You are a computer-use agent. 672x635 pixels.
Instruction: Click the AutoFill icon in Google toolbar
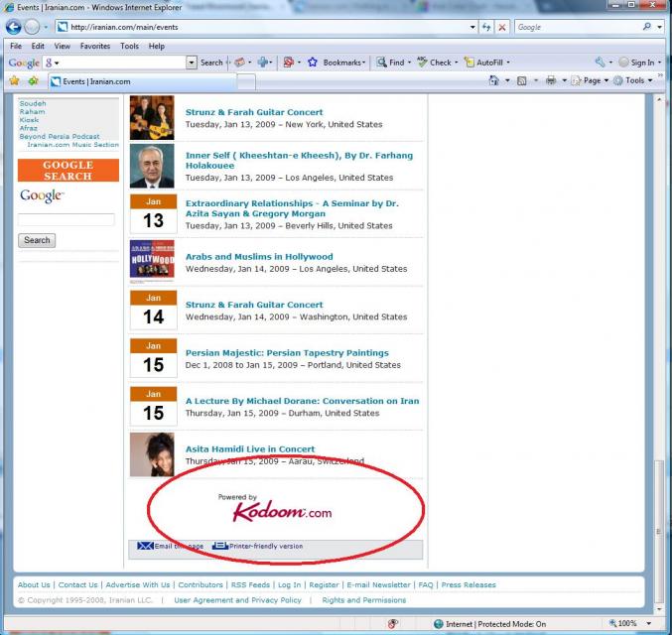coord(470,63)
